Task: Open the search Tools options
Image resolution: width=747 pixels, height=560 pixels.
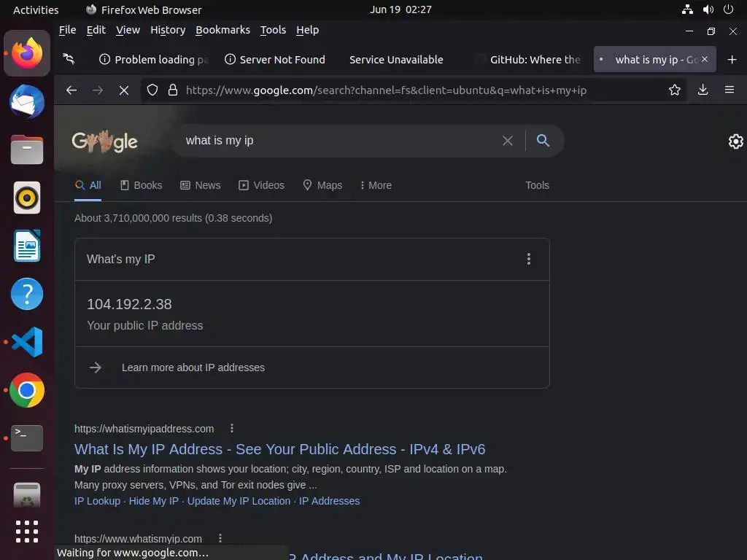Action: click(x=538, y=185)
